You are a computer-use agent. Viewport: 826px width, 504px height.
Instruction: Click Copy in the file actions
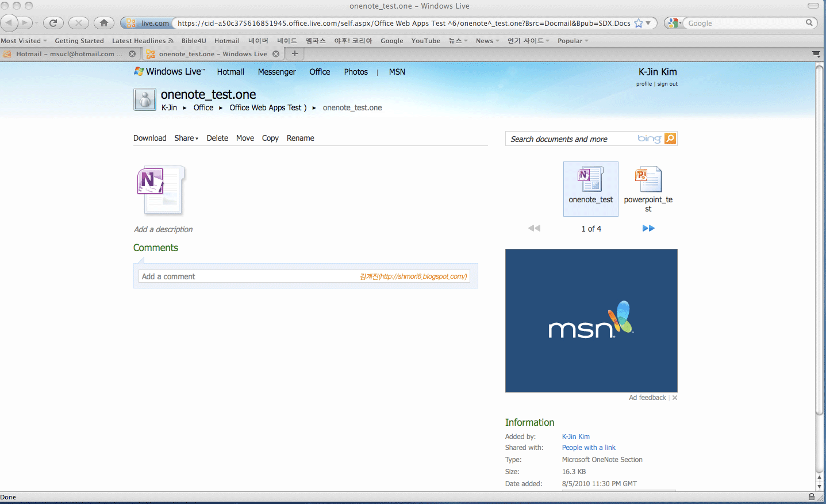point(270,138)
